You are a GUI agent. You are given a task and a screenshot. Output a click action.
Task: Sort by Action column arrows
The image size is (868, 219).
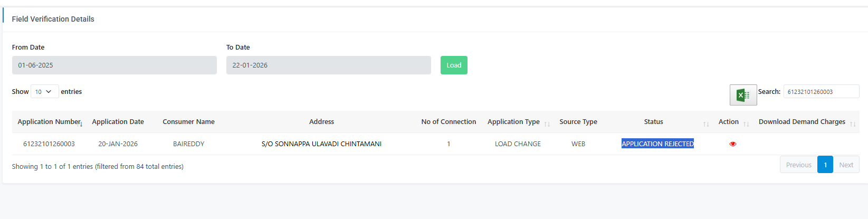[x=746, y=124]
